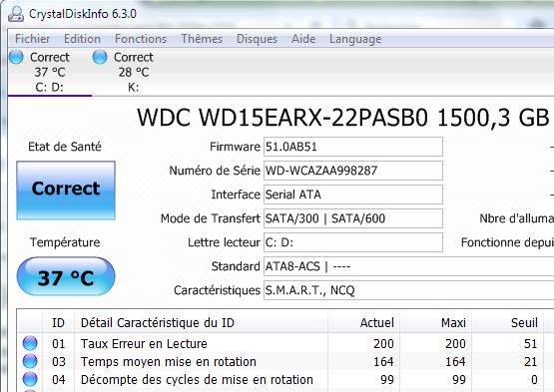The height and width of the screenshot is (392, 554).
Task: Click the status orb for attribute 03
Action: [30, 361]
